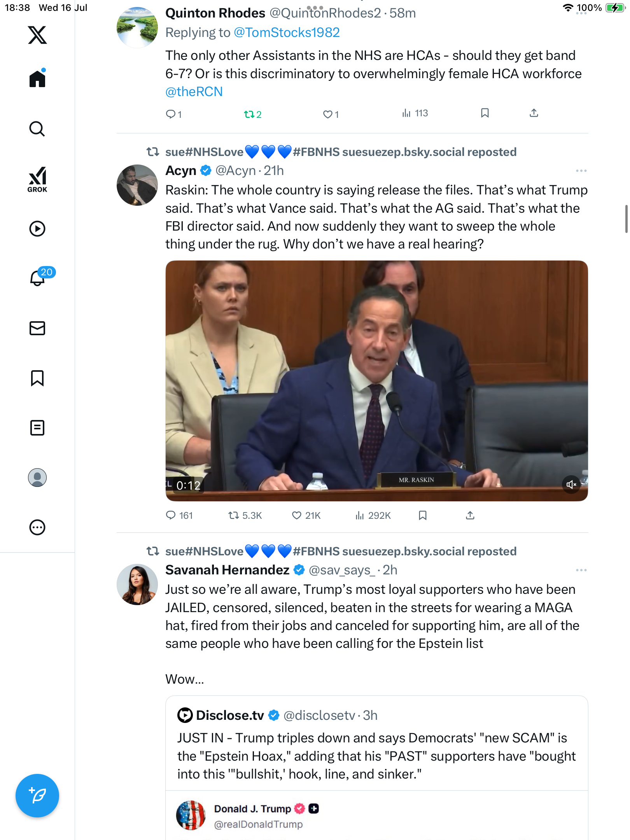Open the Lists icon in sidebar
Image resolution: width=630 pixels, height=840 pixels.
point(37,428)
